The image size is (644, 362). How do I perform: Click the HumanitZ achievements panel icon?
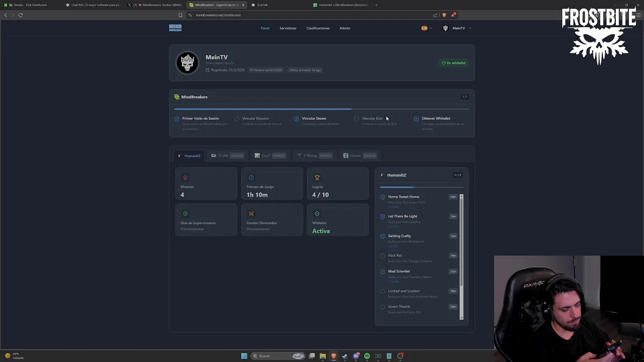(x=382, y=175)
